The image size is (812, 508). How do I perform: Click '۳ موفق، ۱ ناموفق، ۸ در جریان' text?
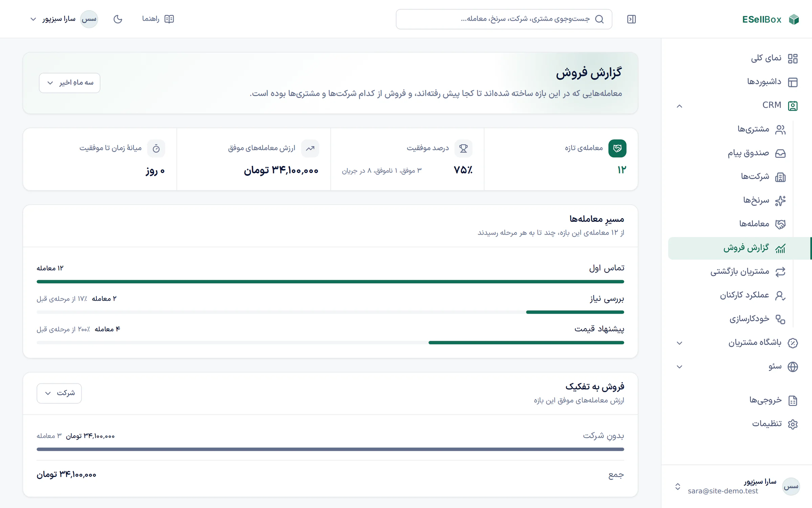point(382,171)
